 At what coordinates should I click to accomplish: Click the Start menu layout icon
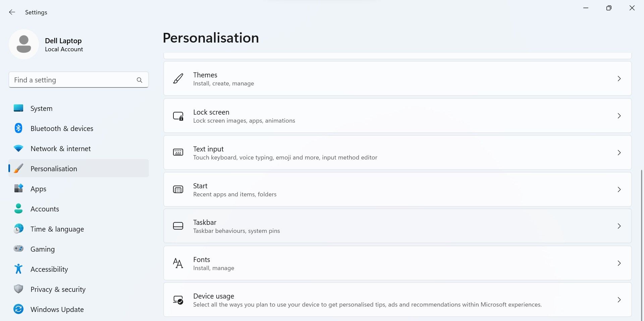tap(178, 190)
